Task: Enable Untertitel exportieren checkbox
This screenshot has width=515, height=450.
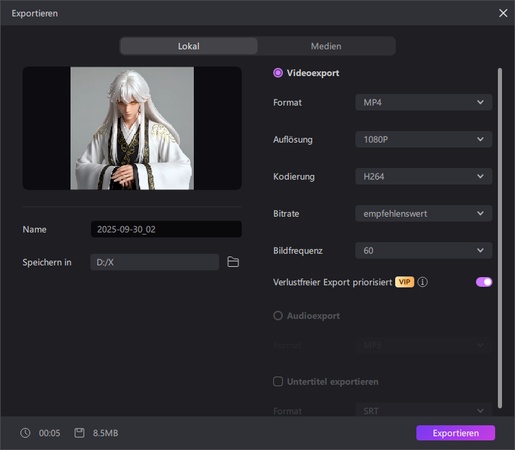Action: (x=278, y=381)
